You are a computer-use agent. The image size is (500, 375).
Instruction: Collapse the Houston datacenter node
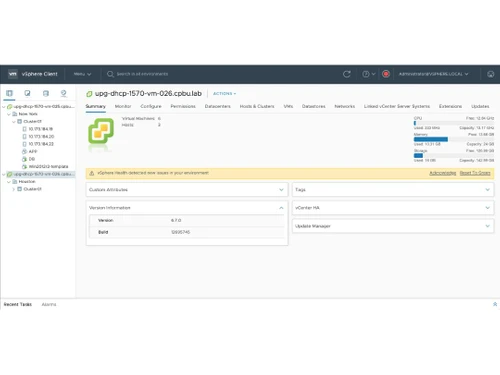pos(9,182)
